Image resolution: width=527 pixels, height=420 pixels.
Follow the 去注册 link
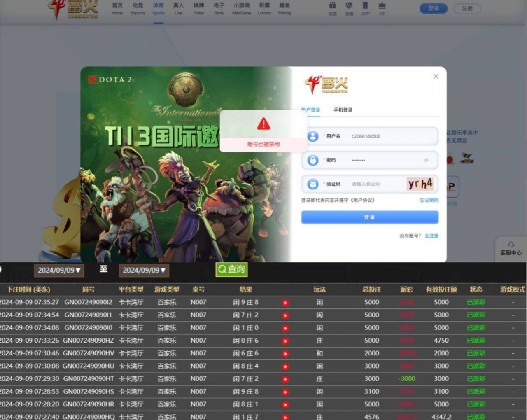tap(431, 236)
